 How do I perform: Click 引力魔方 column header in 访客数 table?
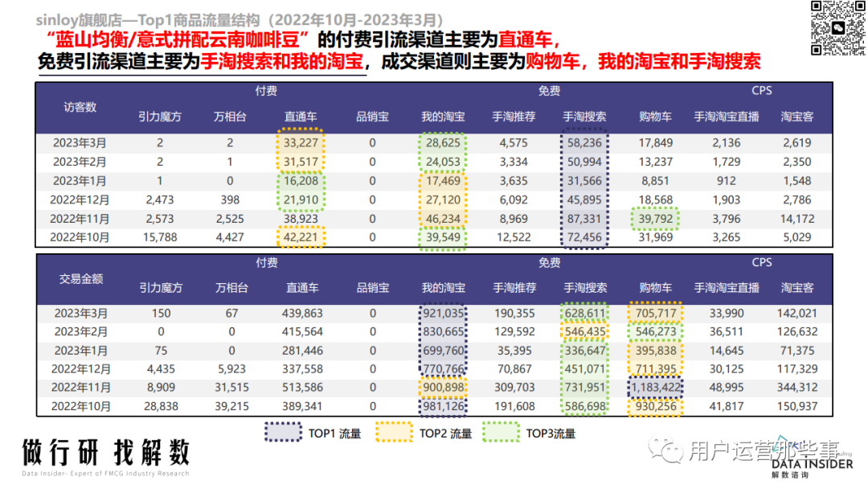(x=160, y=117)
